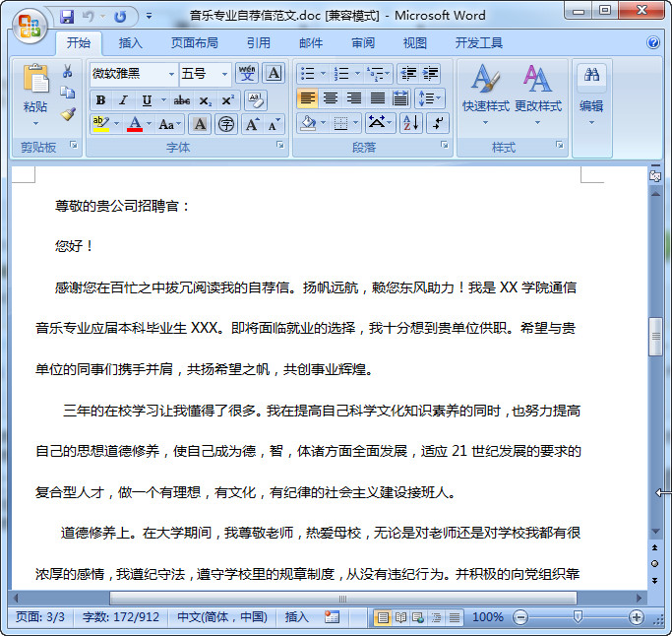Viewport: 672px width, 636px height.
Task: Grow font size icon
Action: pos(252,124)
